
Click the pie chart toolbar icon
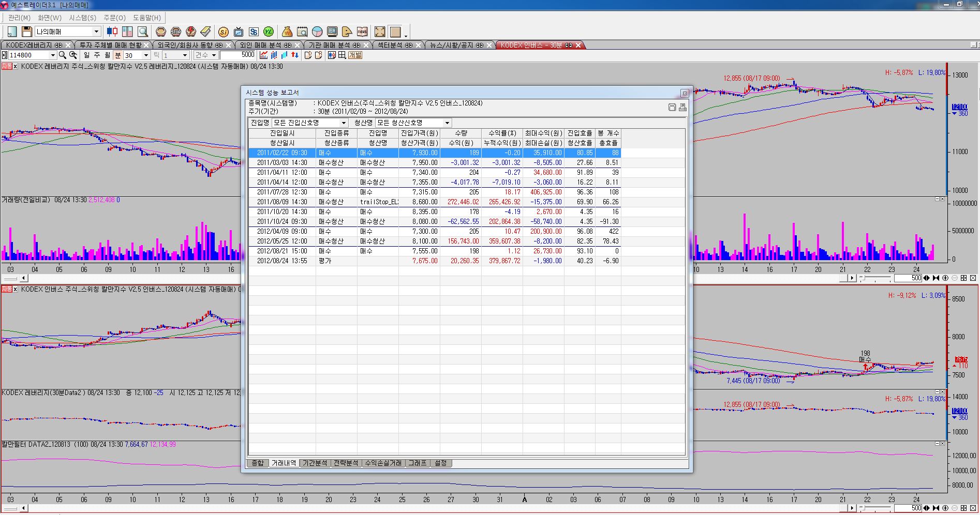[317, 32]
